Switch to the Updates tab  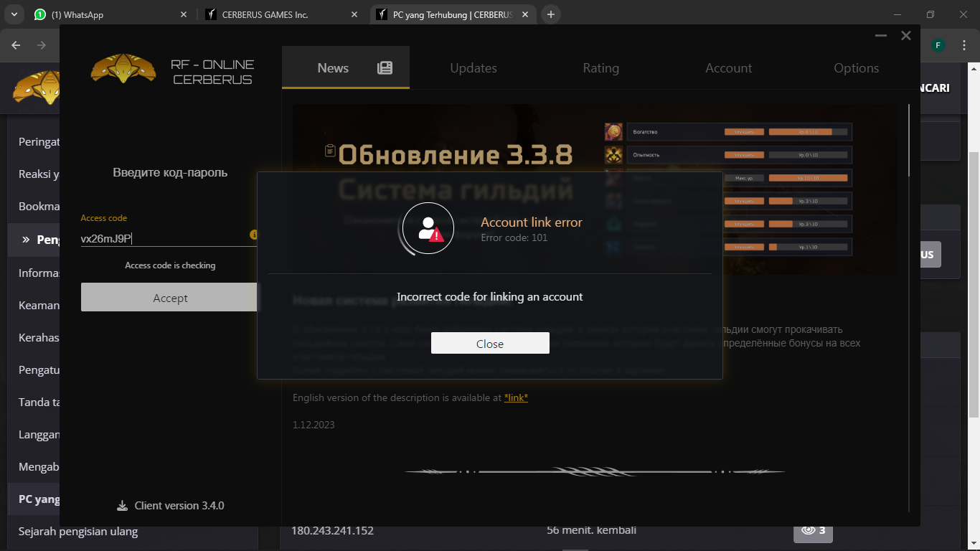tap(473, 68)
